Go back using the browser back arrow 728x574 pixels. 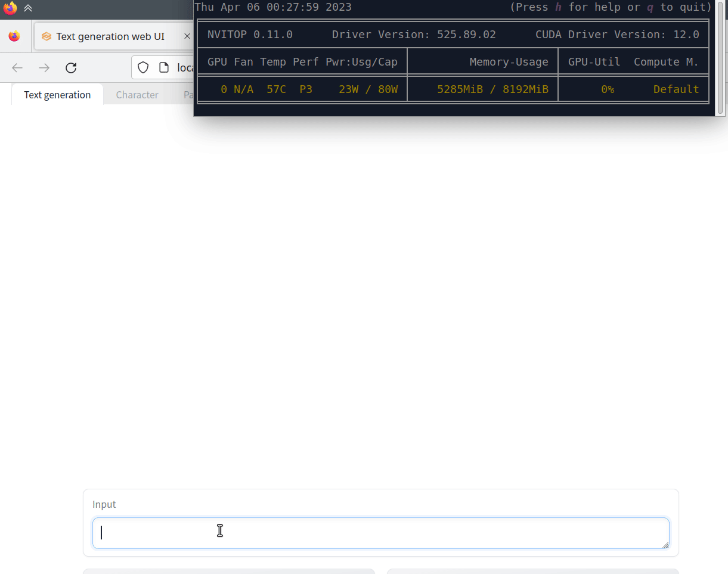[x=17, y=67]
